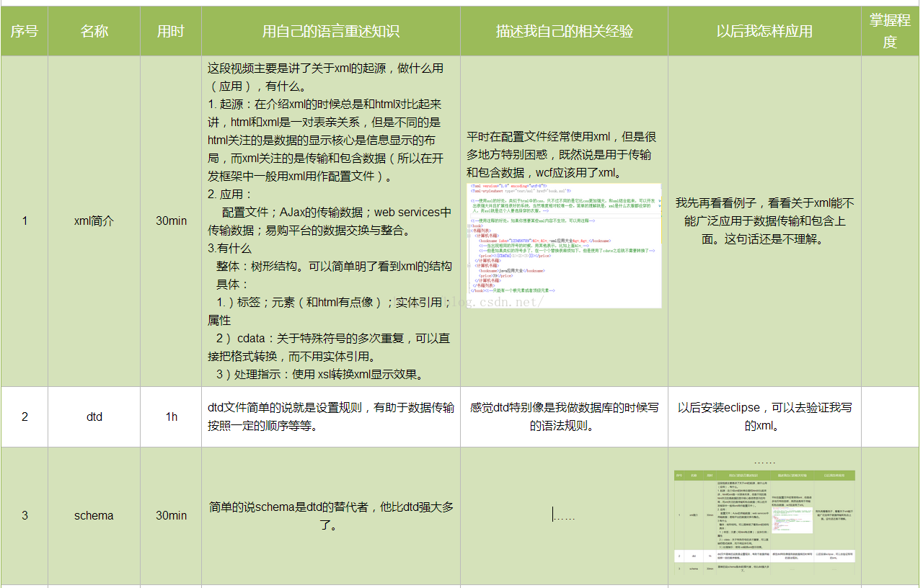The image size is (923, 588).
Task: Click text '感觉dtd特别像是我做数据库'
Action: (542, 408)
